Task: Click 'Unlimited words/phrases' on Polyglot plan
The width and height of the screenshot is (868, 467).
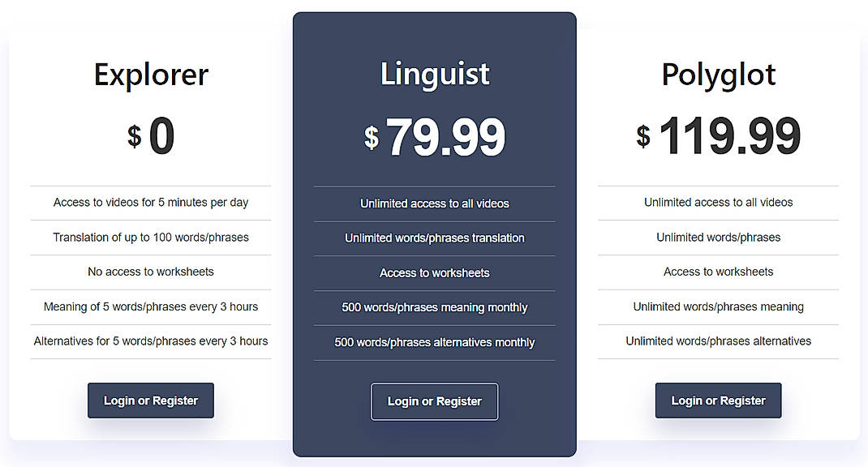Action: point(718,237)
